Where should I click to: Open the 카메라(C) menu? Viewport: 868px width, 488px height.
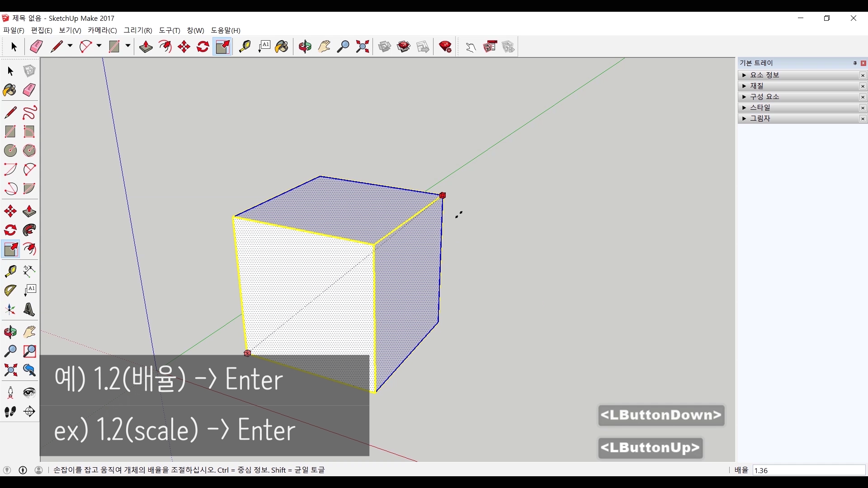coord(102,30)
